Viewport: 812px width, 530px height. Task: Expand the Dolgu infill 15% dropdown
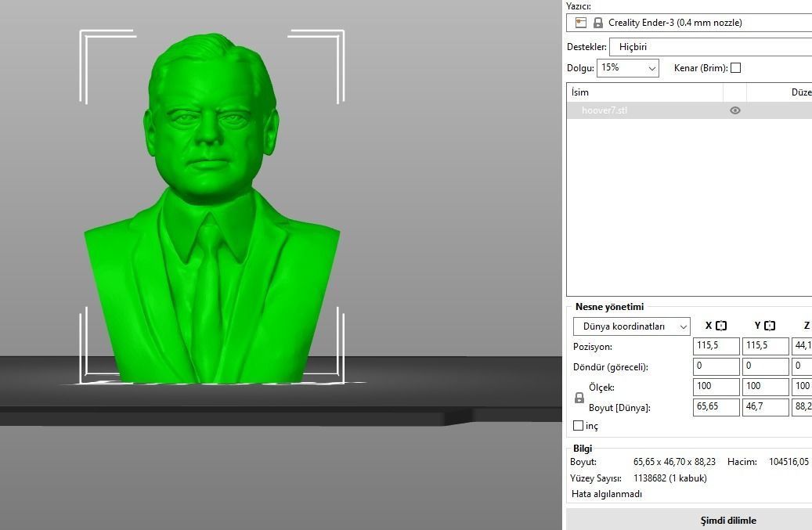(x=628, y=68)
